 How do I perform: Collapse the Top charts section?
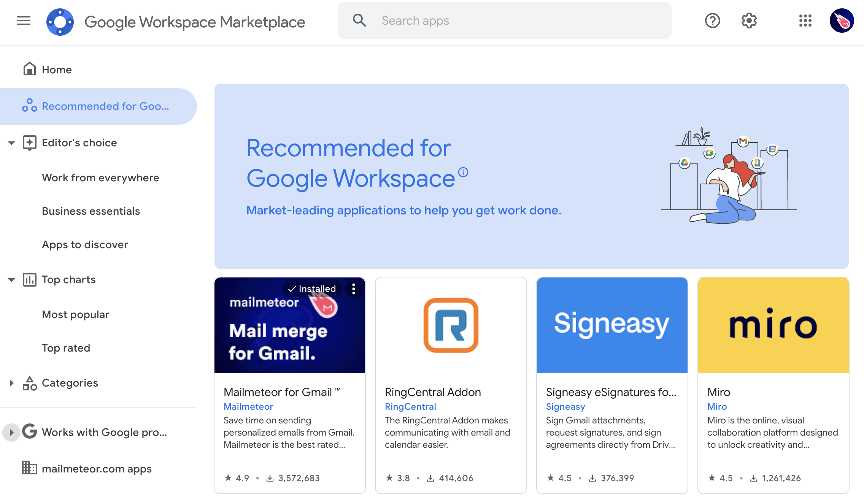(x=11, y=280)
